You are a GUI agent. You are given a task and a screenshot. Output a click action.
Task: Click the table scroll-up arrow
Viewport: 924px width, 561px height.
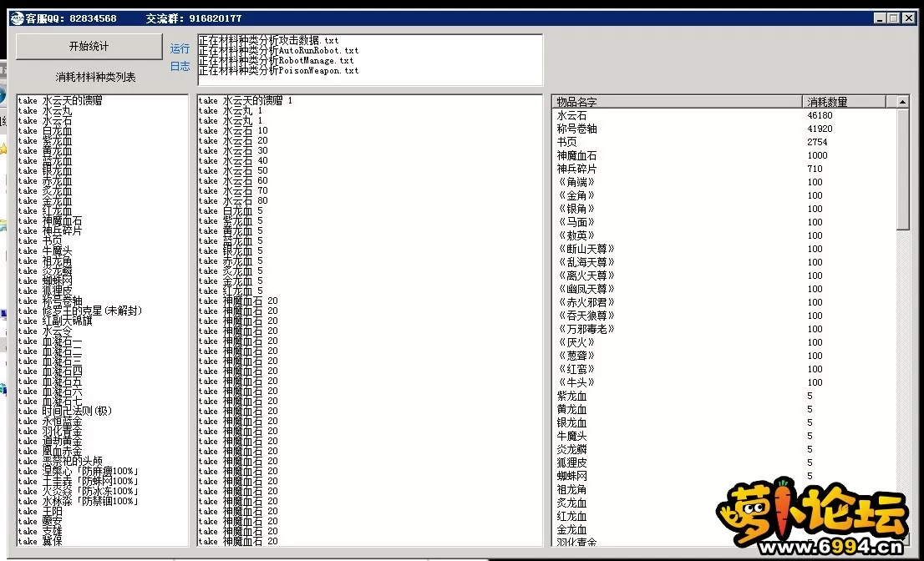(902, 102)
